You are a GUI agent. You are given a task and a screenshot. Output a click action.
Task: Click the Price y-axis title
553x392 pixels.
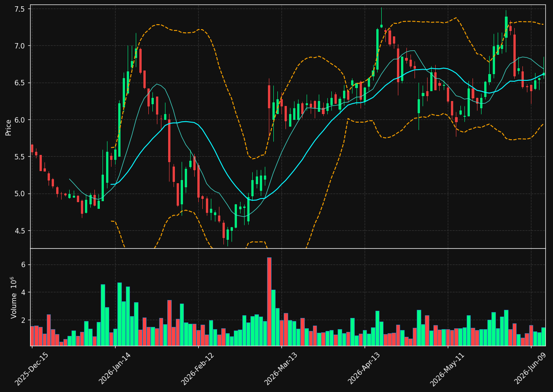coord(9,127)
